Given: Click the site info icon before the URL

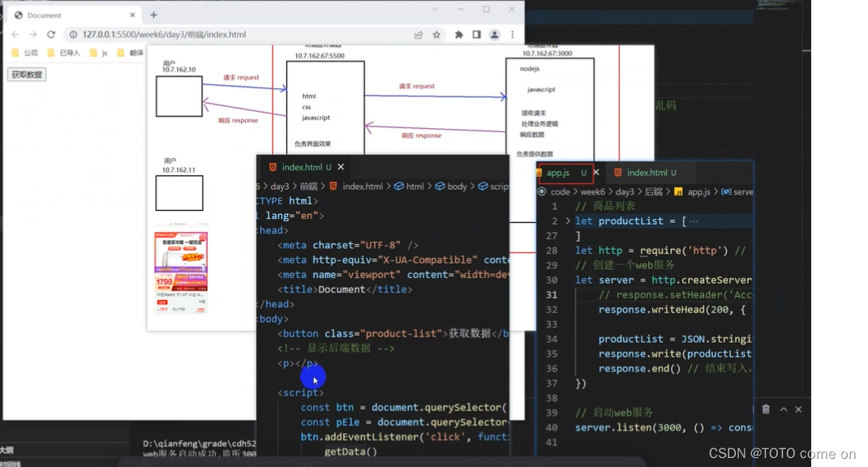Looking at the screenshot, I should click(x=73, y=34).
